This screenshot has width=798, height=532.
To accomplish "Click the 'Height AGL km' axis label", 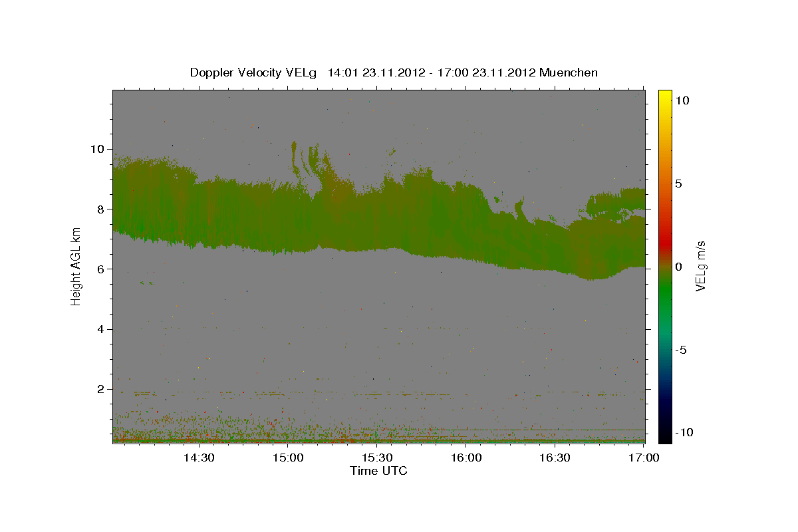I will point(76,267).
